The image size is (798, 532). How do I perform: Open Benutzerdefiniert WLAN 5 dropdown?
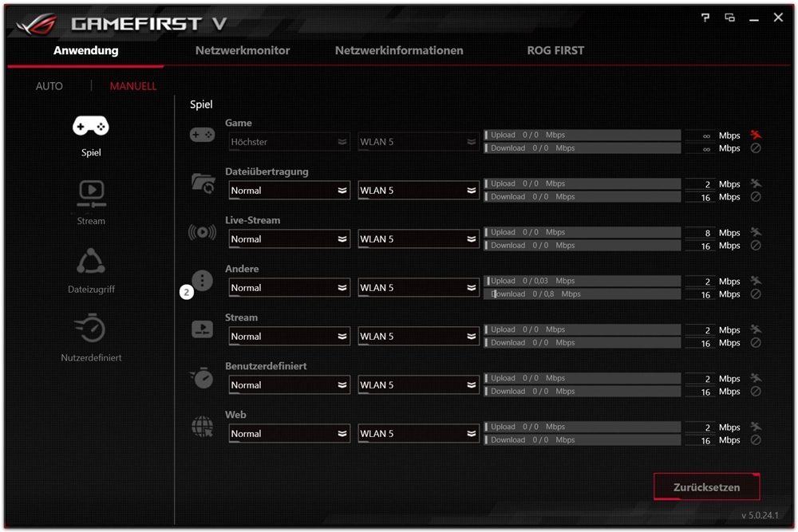(418, 385)
